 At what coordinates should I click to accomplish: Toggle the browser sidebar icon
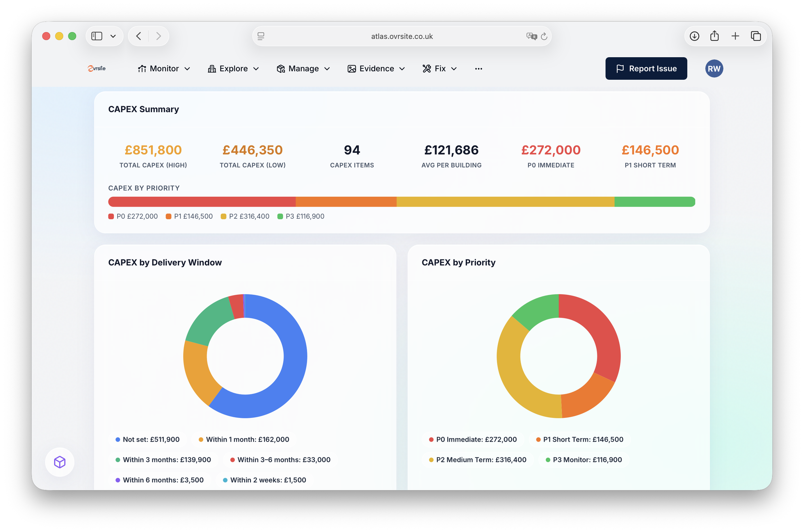[97, 36]
